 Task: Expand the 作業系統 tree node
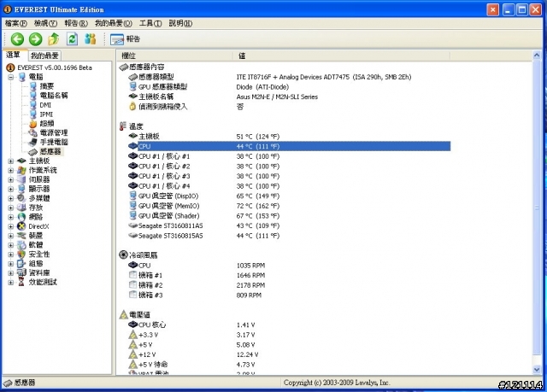point(11,171)
